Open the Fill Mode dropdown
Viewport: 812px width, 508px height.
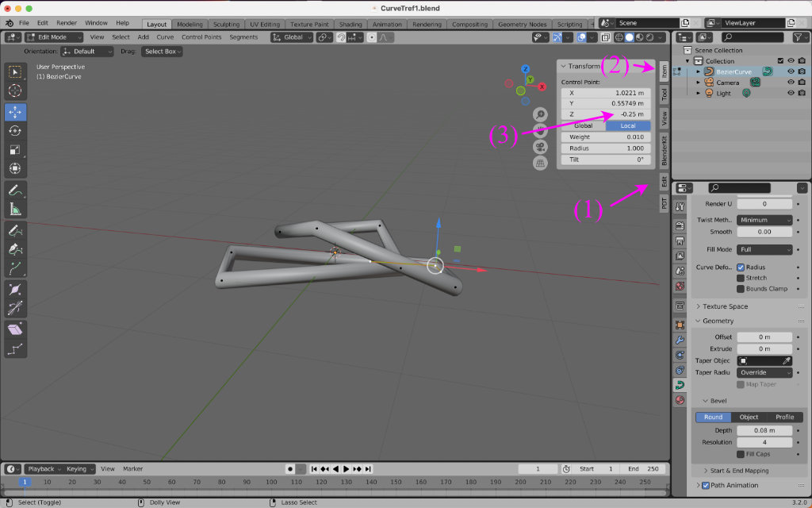[764, 249]
